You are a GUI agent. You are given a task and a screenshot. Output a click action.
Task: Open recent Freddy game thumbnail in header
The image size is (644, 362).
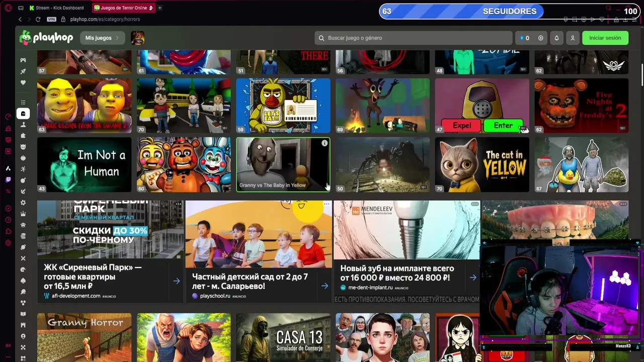(x=137, y=38)
